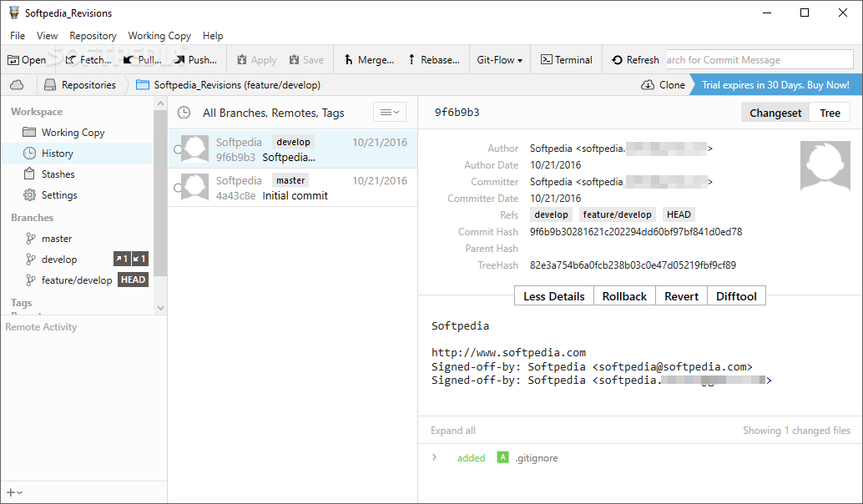This screenshot has height=504, width=863.
Task: Open the File menu
Action: point(18,36)
